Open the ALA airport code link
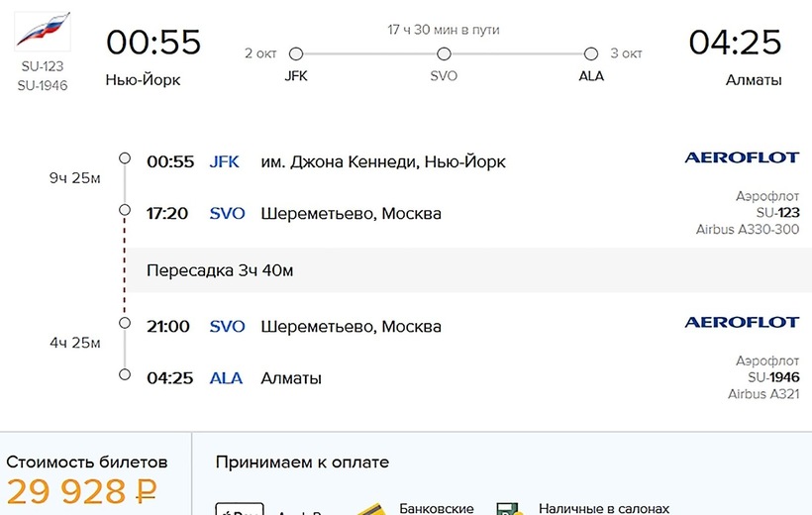 226,378
